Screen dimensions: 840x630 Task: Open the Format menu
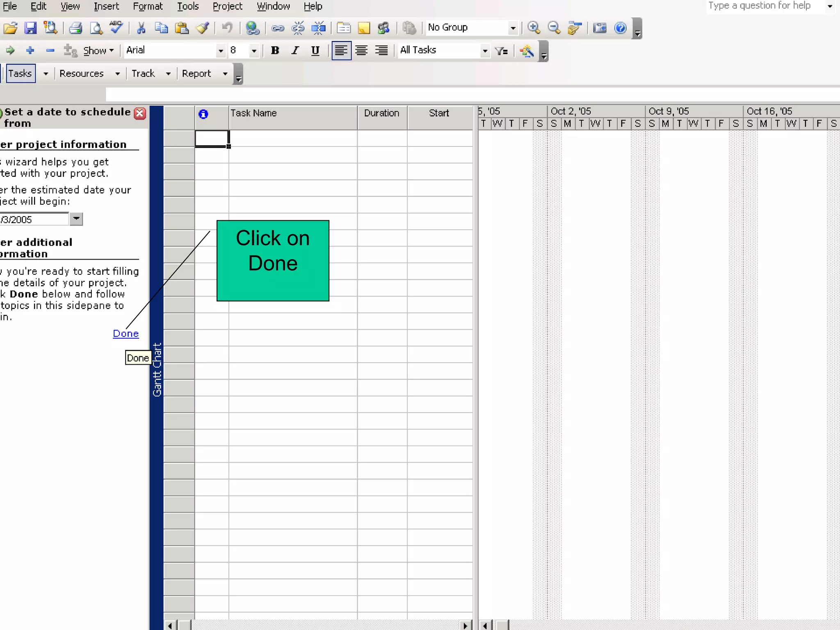coord(148,7)
